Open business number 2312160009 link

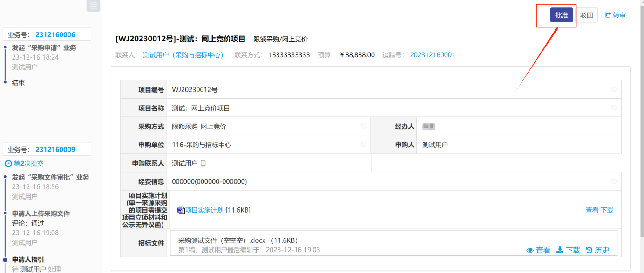point(55,149)
